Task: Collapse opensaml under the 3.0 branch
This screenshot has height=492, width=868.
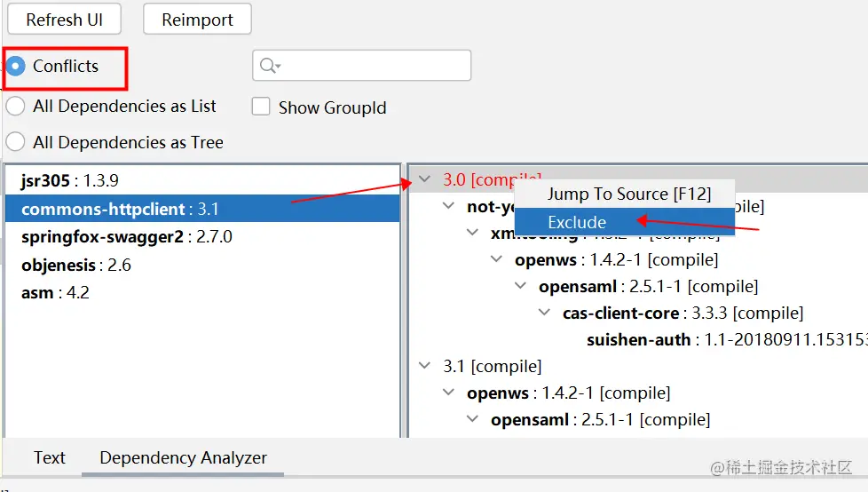Action: pyautogui.click(x=520, y=285)
